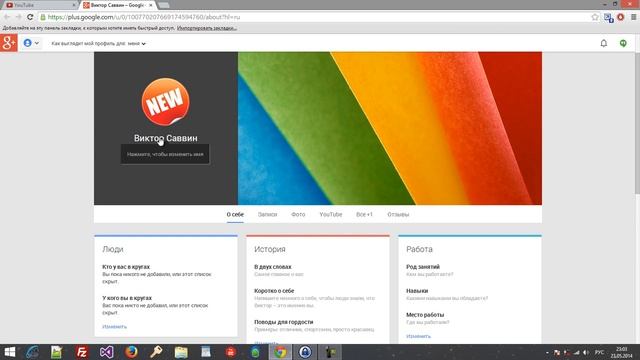The width and height of the screenshot is (640, 360).
Task: Click the NEW profile picture
Action: tap(165, 102)
